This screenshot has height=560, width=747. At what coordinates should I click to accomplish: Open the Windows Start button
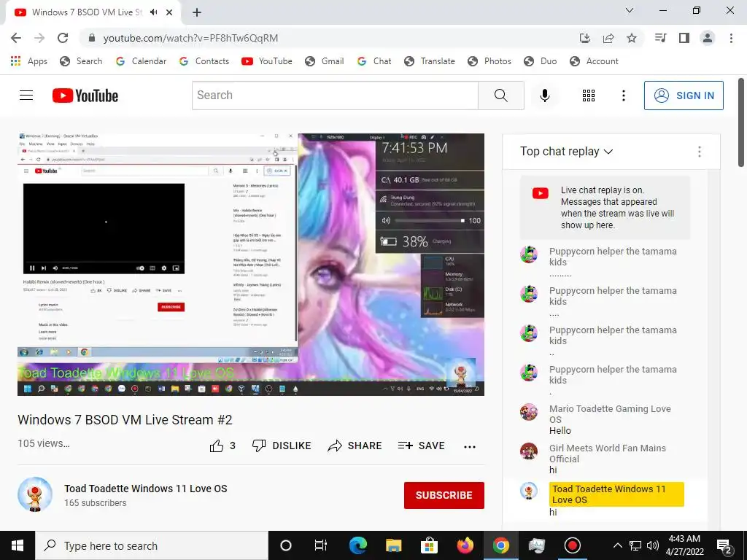coord(18,545)
